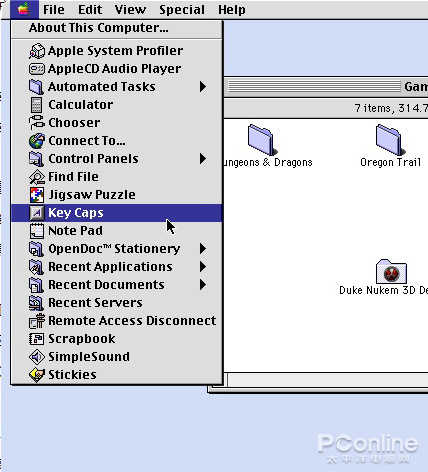Viewport: 428px width, 472px height.
Task: Choose the Scrapbook label
Action: pyautogui.click(x=82, y=339)
